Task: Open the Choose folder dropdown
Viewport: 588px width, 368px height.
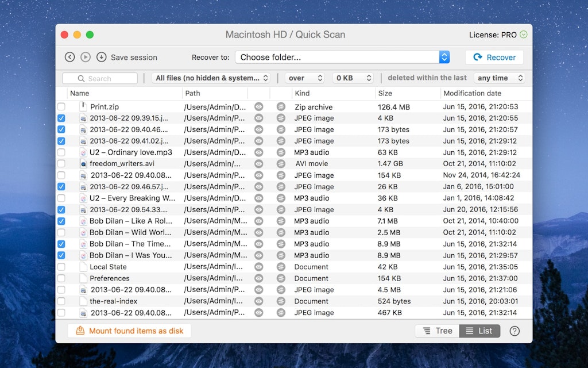Action: click(x=342, y=57)
